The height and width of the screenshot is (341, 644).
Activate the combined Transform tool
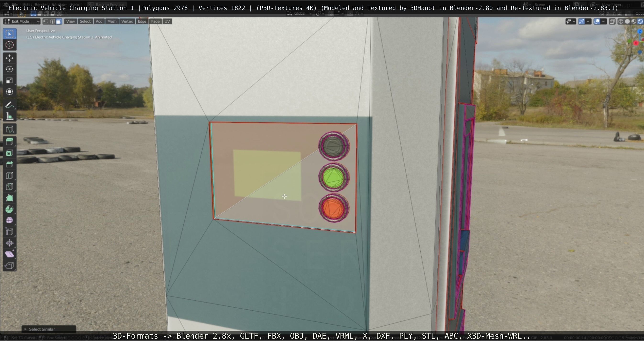[10, 92]
